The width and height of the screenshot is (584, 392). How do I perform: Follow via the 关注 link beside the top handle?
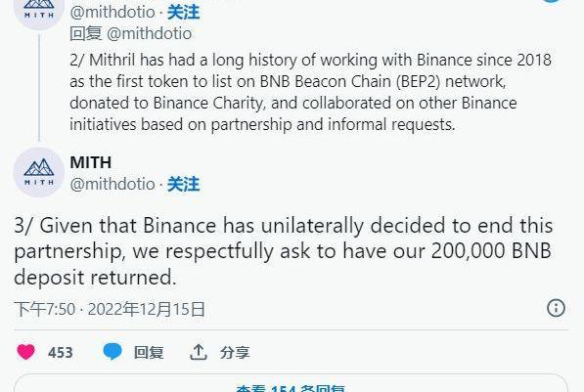(183, 13)
